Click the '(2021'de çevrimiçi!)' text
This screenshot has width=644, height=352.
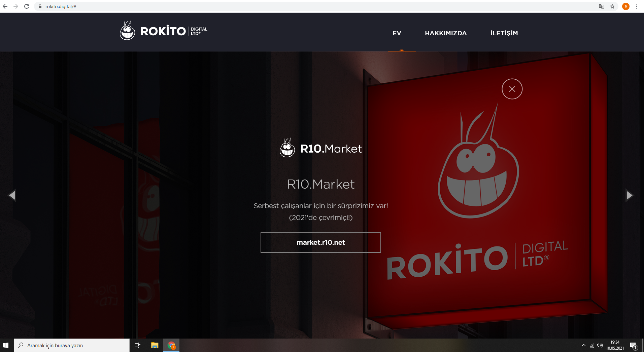click(321, 218)
